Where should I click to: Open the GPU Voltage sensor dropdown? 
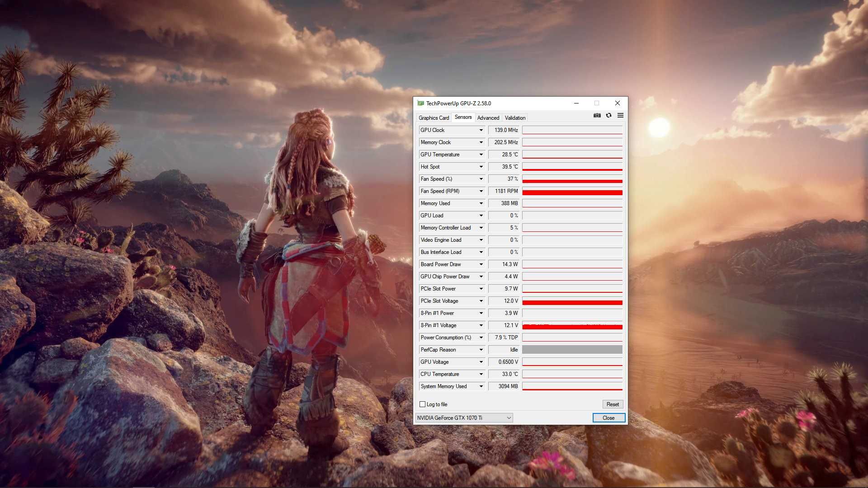pos(481,362)
